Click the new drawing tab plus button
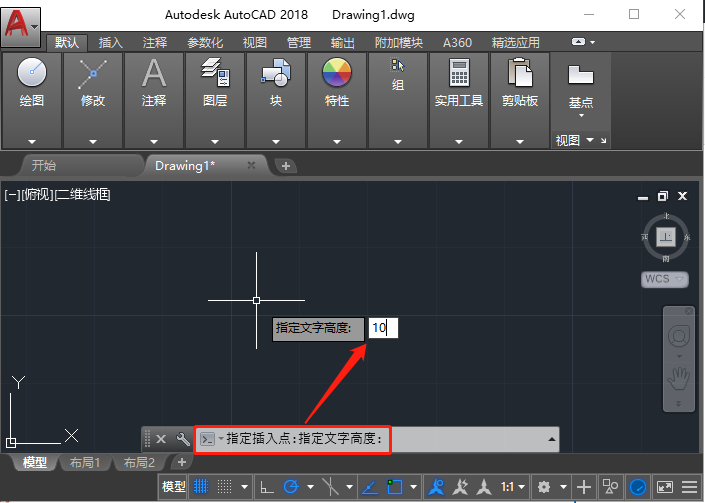 point(285,165)
